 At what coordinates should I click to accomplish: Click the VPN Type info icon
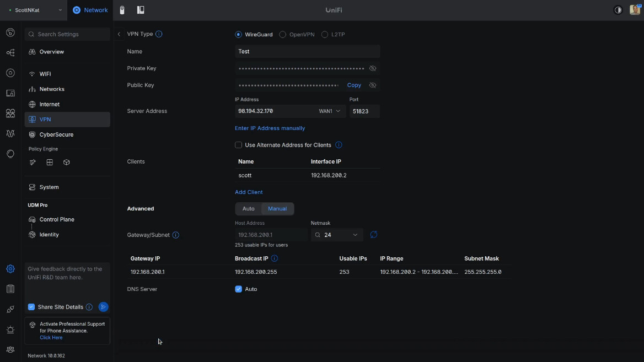(x=159, y=34)
